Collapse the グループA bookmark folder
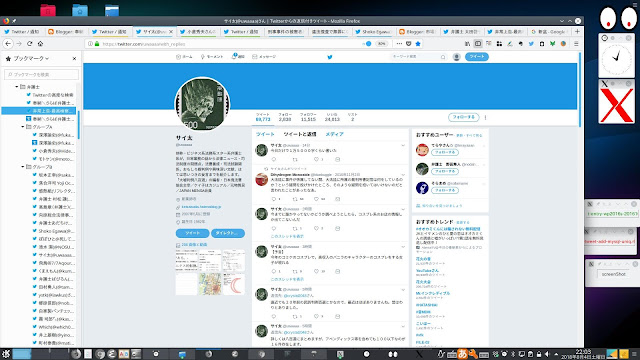Image resolution: width=640 pixels, height=360 pixels. [x=22, y=127]
